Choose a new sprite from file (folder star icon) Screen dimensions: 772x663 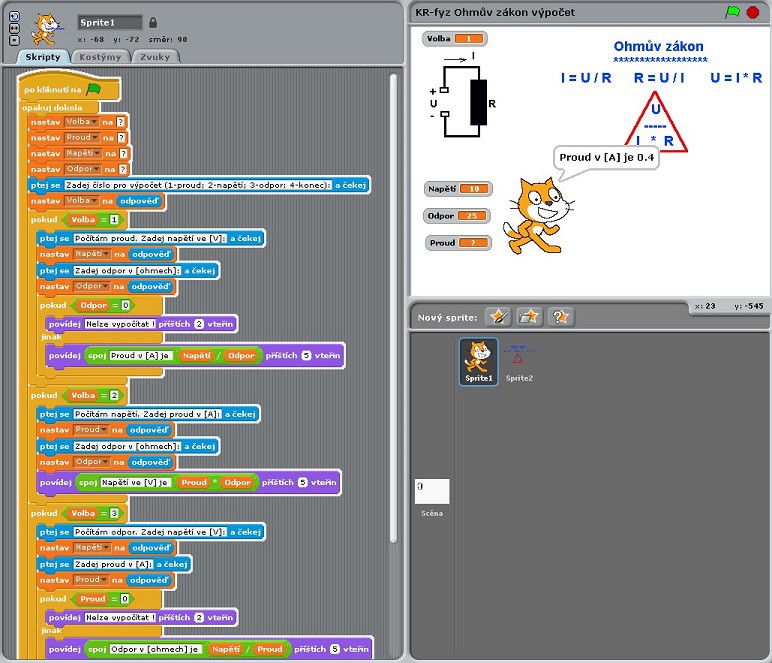[x=529, y=317]
